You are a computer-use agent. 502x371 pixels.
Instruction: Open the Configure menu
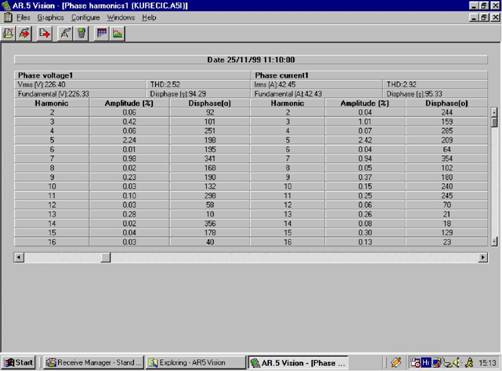86,18
